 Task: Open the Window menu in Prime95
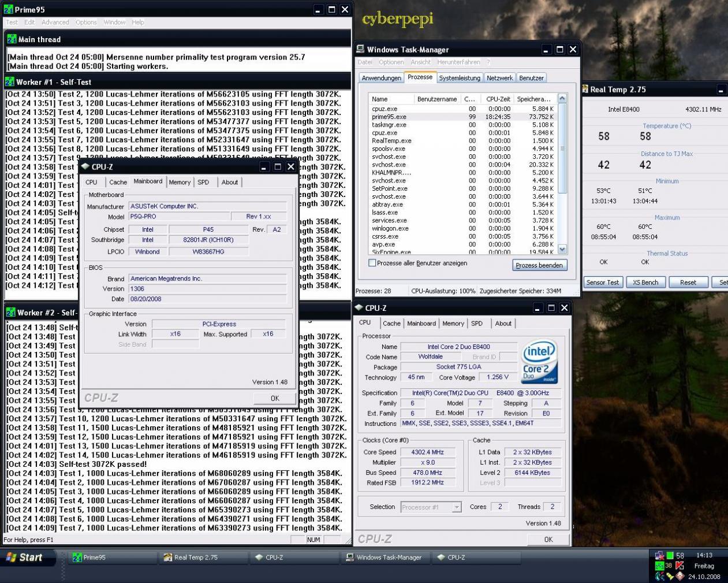click(x=114, y=23)
